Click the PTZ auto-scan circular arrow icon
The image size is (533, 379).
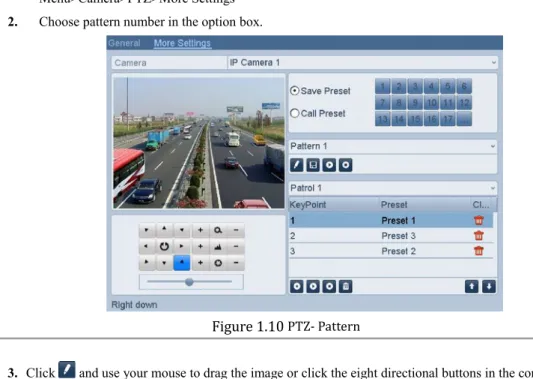point(164,246)
